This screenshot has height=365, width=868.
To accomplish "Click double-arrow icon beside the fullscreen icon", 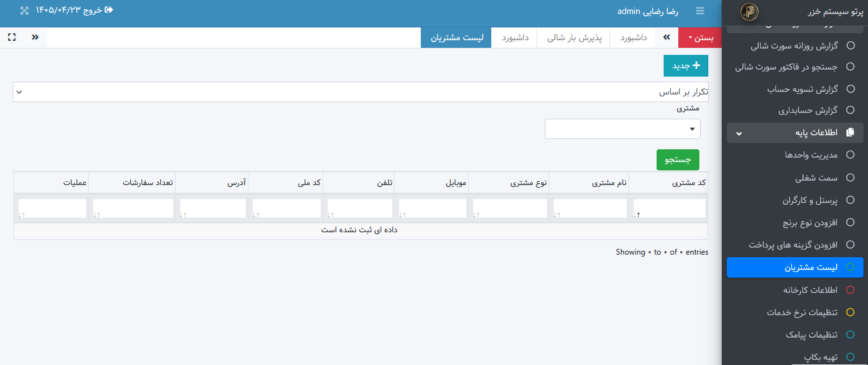I will 35,37.
